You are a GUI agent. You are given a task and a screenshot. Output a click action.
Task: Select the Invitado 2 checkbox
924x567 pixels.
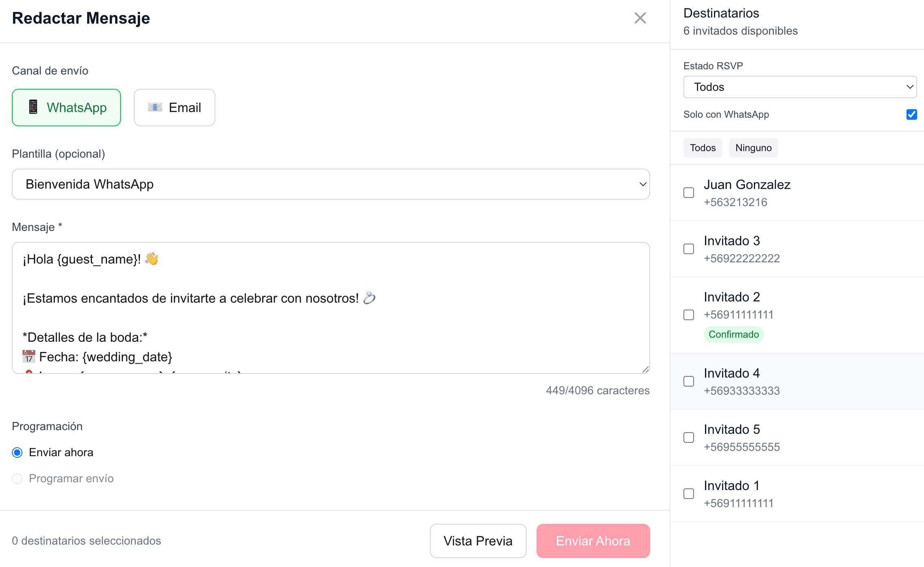tap(689, 315)
